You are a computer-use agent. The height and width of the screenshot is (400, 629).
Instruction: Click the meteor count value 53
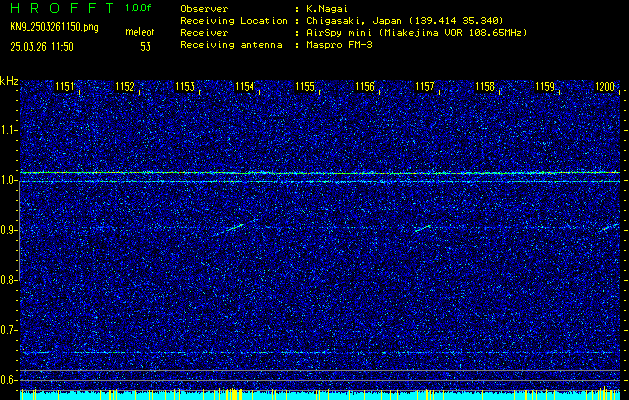(x=145, y=47)
